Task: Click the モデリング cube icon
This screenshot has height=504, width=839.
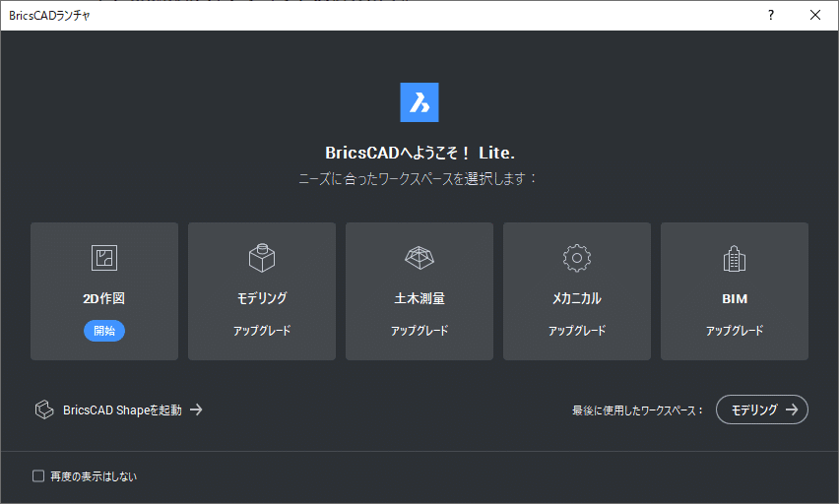Action: [262, 258]
